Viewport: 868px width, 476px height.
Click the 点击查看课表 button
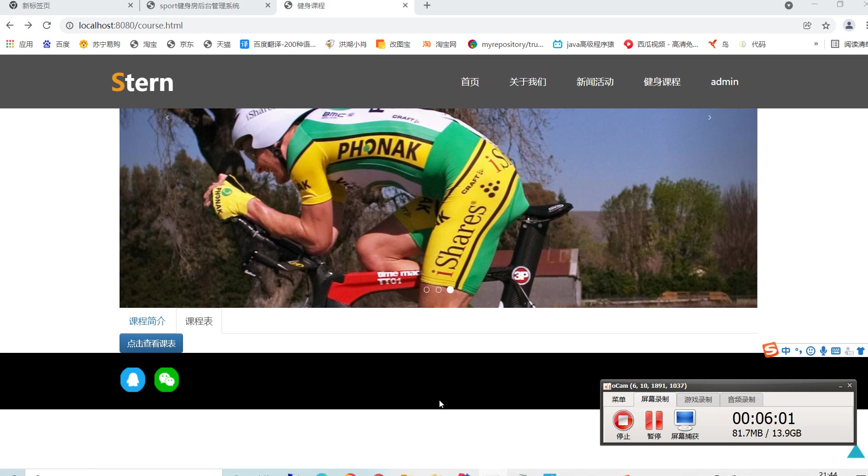151,343
